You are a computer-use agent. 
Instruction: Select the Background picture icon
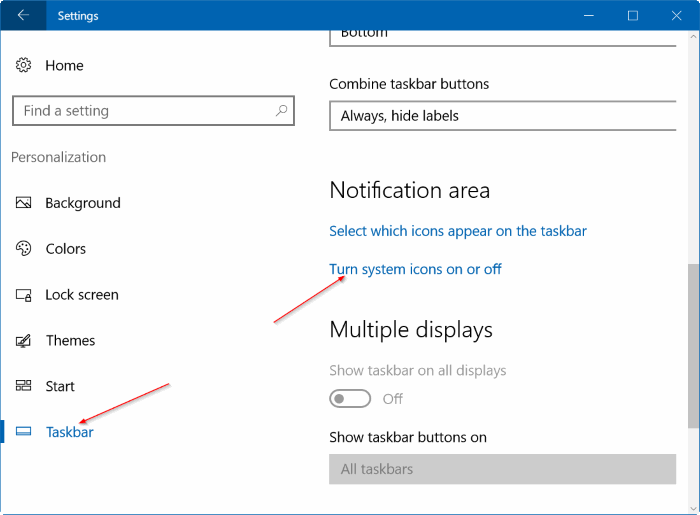click(23, 203)
